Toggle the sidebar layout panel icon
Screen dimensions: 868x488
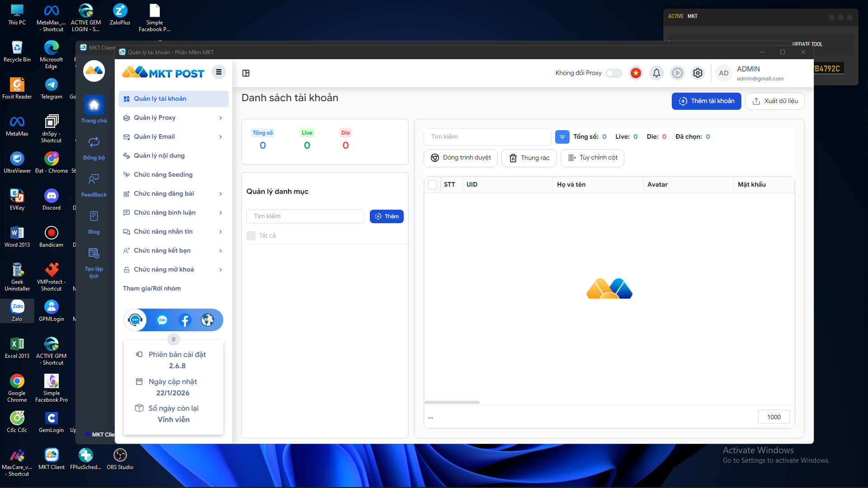tap(246, 73)
